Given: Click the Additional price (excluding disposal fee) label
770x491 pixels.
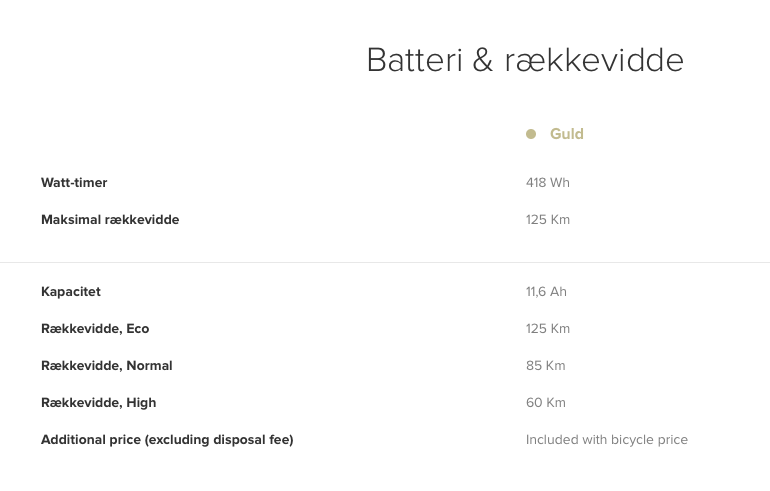Looking at the screenshot, I should point(167,440).
